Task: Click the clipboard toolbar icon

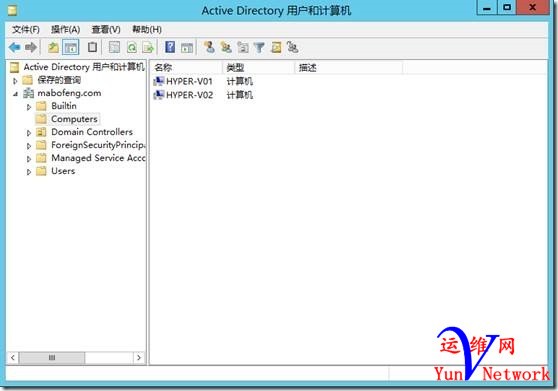Action: pyautogui.click(x=92, y=47)
